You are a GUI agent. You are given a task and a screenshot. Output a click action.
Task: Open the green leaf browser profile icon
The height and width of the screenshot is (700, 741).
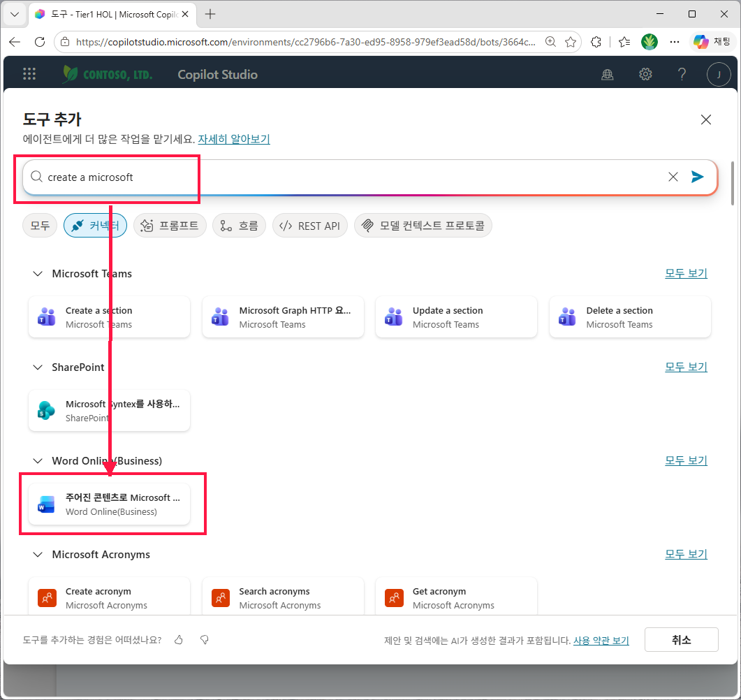click(650, 42)
